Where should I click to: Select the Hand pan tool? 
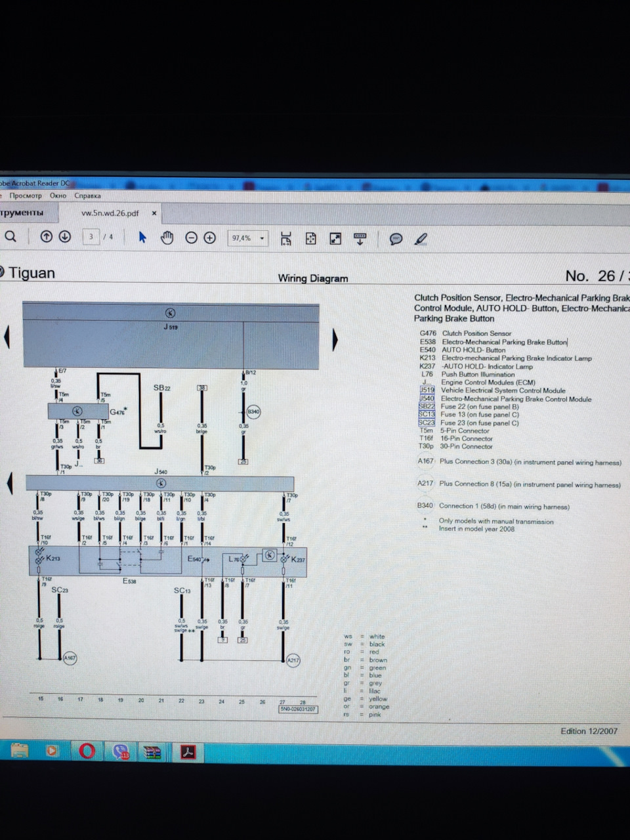coord(167,238)
